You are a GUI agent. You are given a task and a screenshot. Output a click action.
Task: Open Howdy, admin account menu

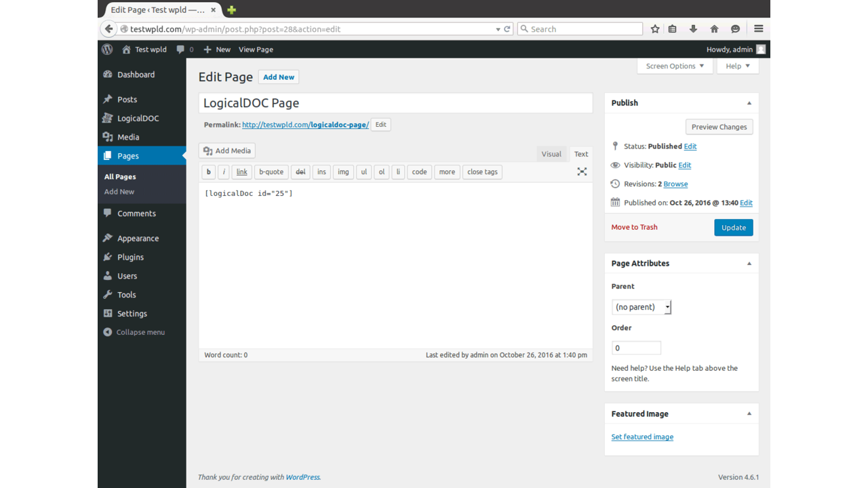click(736, 49)
